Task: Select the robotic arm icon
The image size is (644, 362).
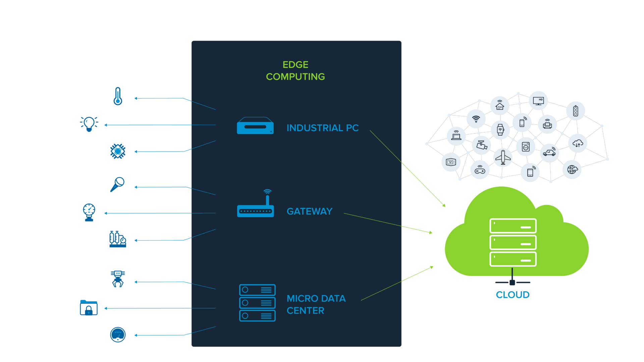Action: pos(118,279)
